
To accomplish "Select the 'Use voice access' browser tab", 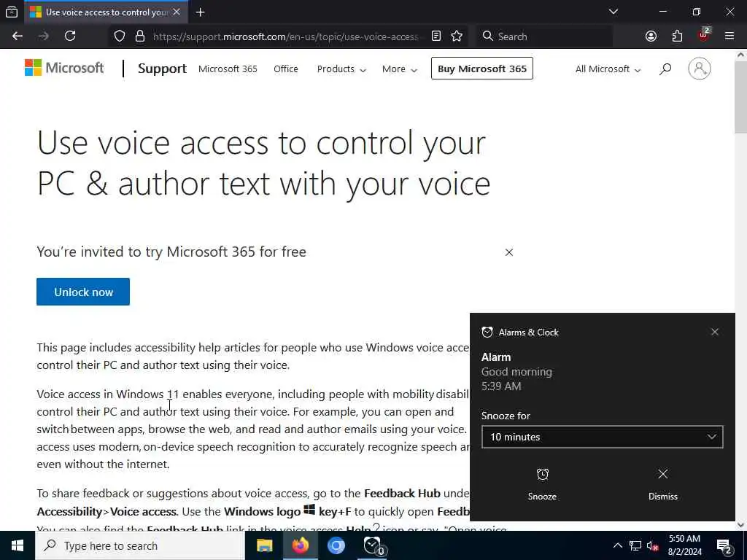I will pos(106,12).
